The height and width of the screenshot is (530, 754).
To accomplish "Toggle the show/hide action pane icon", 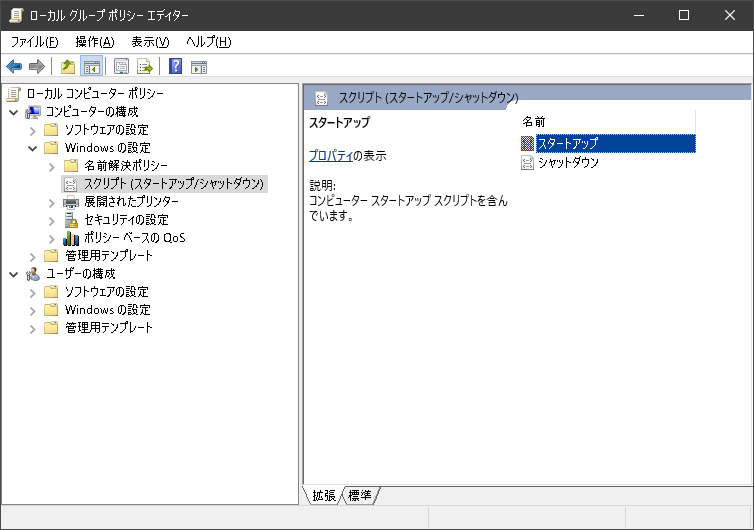I will (199, 66).
